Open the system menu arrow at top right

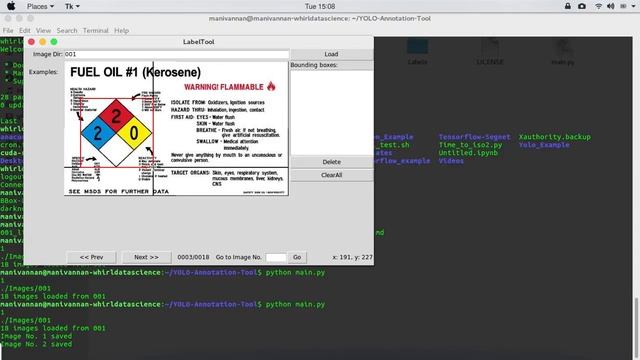point(633,7)
